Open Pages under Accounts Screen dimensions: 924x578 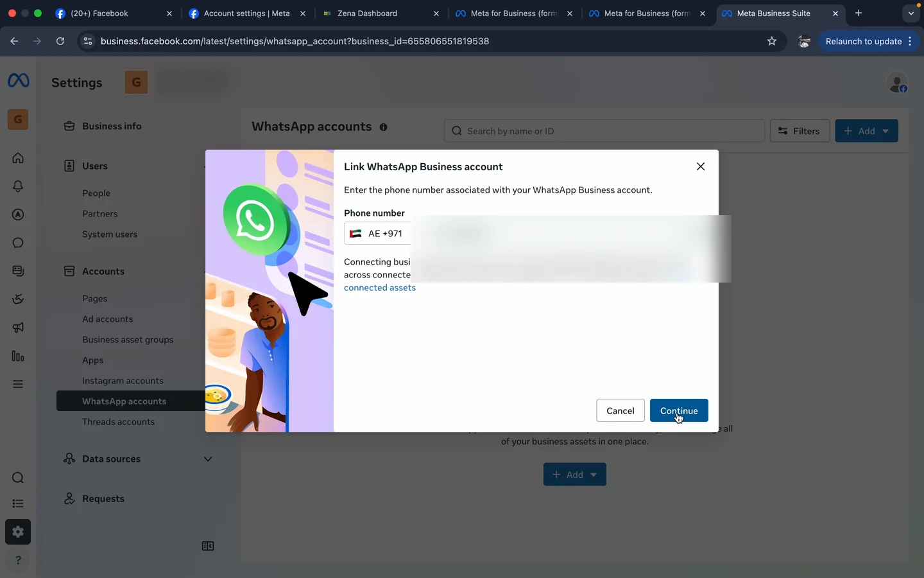[95, 299]
